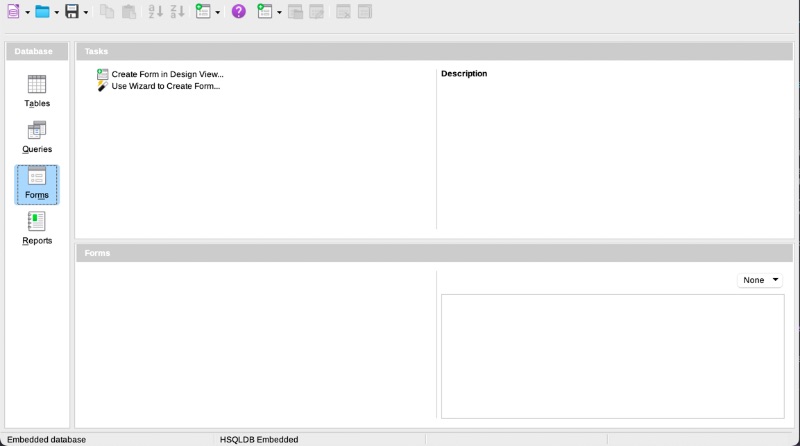Switch to Tables in Database pane
The image size is (800, 446).
37,91
